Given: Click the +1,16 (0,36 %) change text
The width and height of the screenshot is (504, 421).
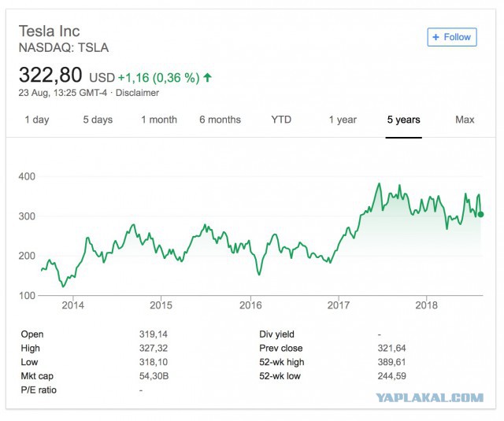Looking at the screenshot, I should pos(159,78).
